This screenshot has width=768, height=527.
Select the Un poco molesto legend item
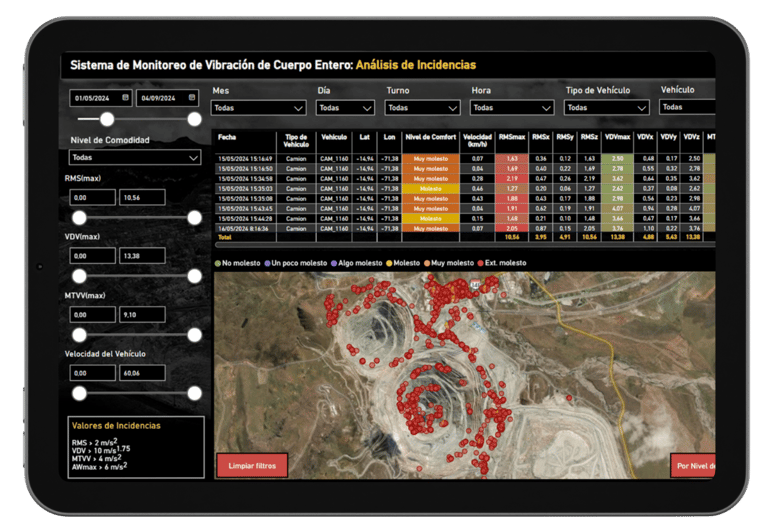coord(296,263)
